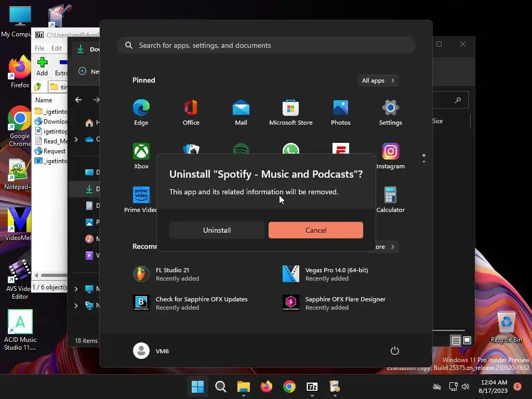Open Search from the taskbar
The image size is (532, 399).
tap(220, 387)
